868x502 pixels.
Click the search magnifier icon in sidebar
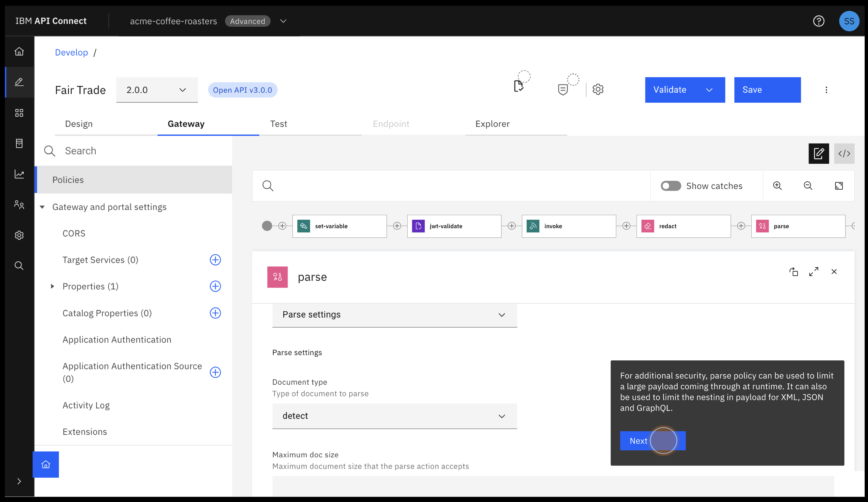19,265
